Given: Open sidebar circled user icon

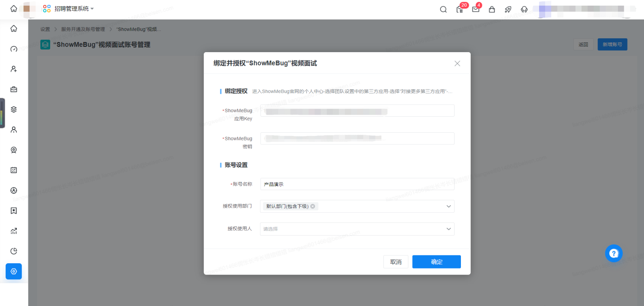Looking at the screenshot, I should (14, 190).
